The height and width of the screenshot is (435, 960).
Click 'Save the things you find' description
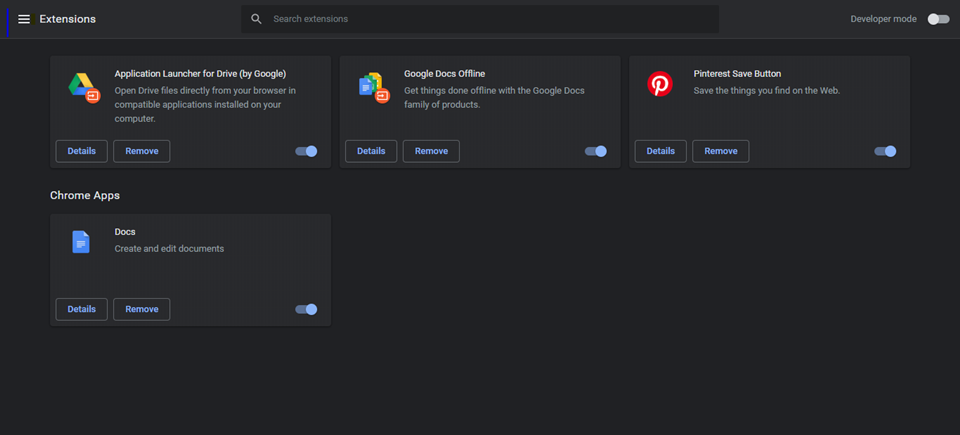pos(767,91)
